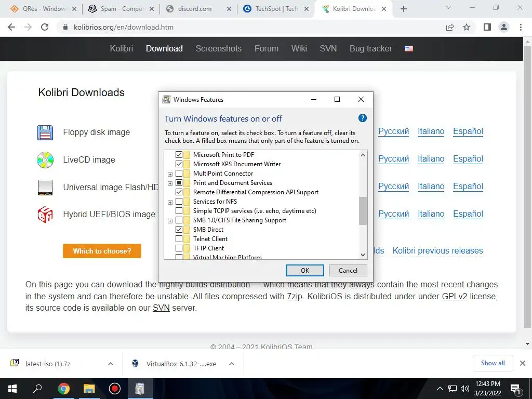
Task: Click OK in Windows Features dialog
Action: [305, 270]
